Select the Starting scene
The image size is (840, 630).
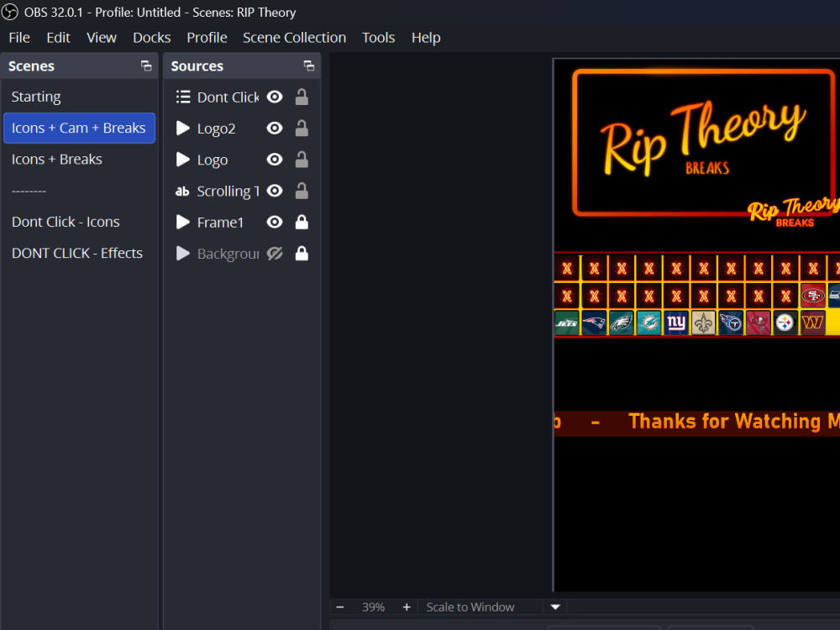79,97
